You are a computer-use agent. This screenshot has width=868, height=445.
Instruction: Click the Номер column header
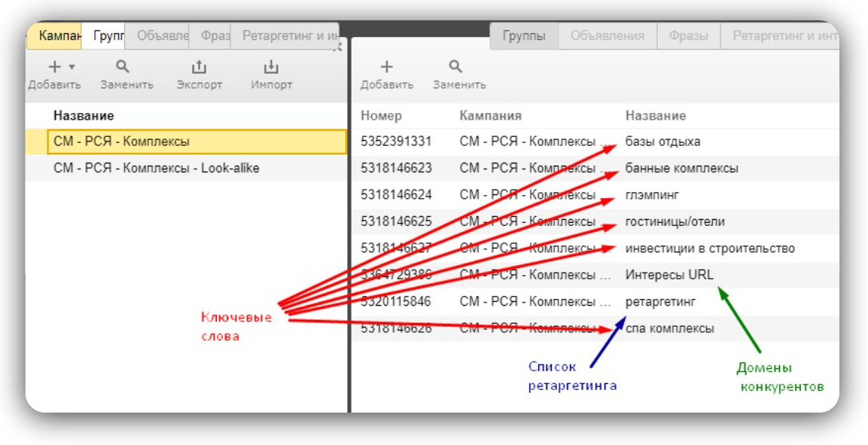click(382, 116)
